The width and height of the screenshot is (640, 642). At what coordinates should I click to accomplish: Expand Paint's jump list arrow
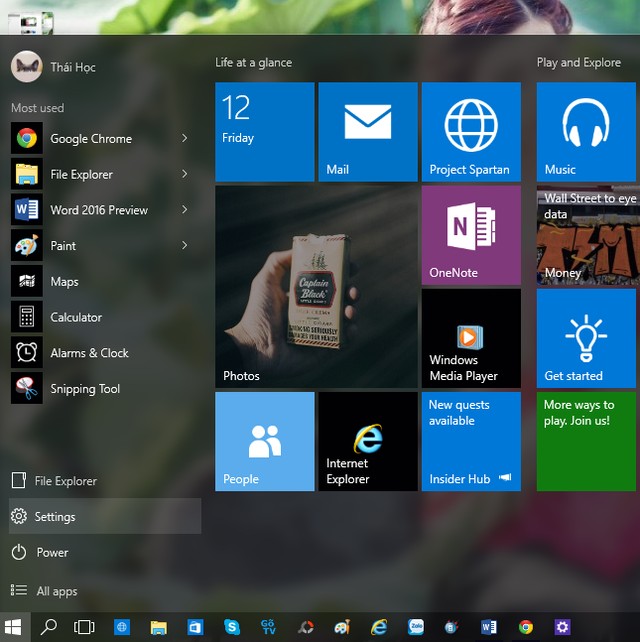(185, 245)
